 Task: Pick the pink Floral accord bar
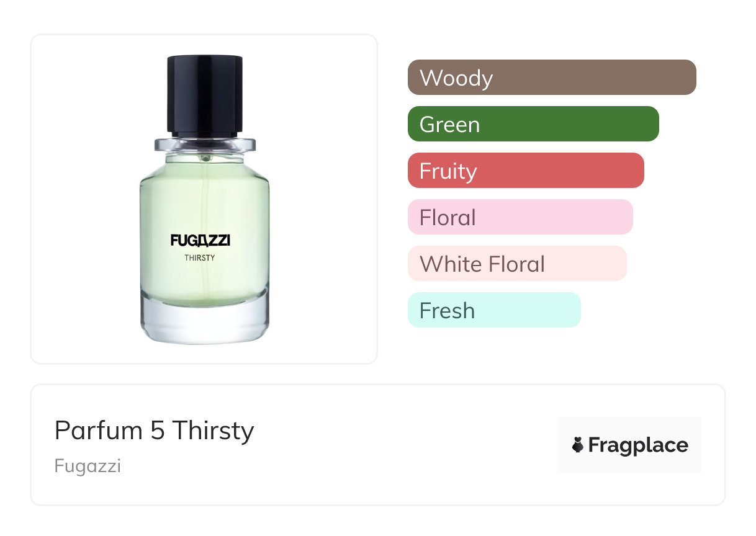[x=520, y=217]
